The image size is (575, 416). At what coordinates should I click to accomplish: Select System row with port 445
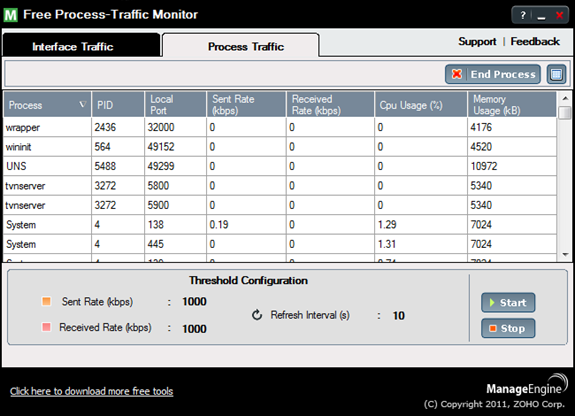coord(280,244)
